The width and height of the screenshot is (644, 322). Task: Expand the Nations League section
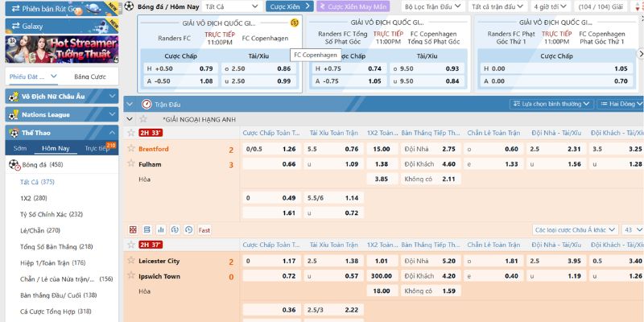(x=112, y=114)
